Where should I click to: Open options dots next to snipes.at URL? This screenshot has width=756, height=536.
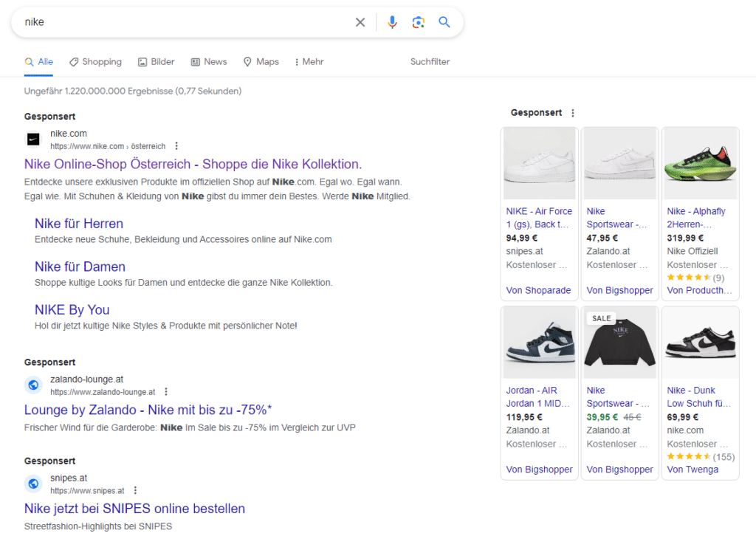(x=135, y=490)
